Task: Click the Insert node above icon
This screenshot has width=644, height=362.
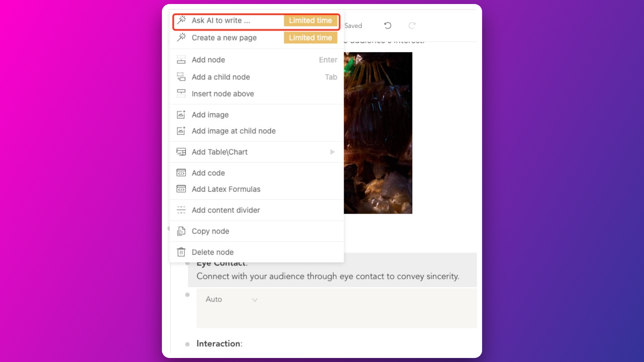Action: [181, 94]
